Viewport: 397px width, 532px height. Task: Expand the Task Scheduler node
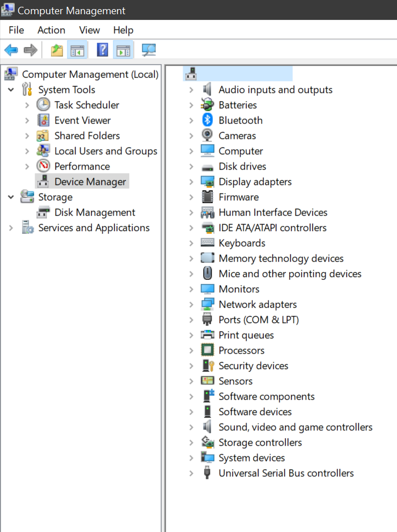(27, 105)
